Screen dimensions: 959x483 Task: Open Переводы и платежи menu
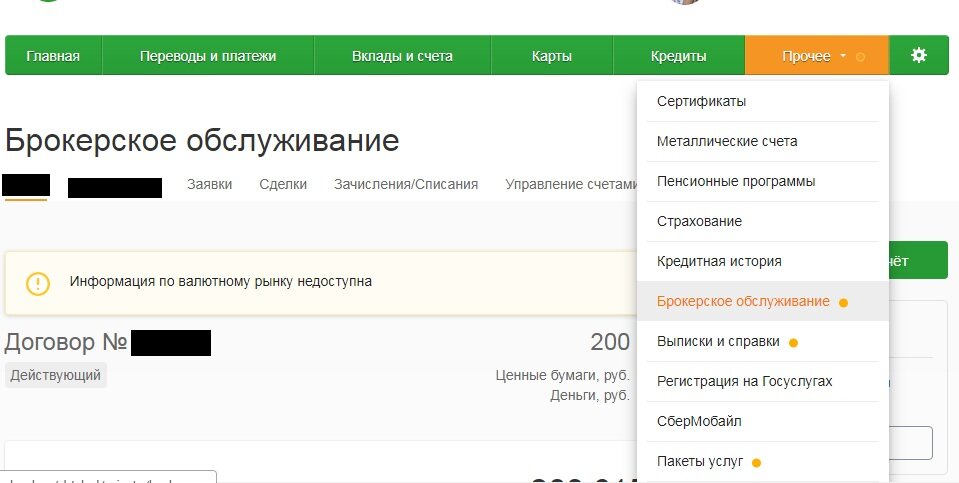(208, 56)
